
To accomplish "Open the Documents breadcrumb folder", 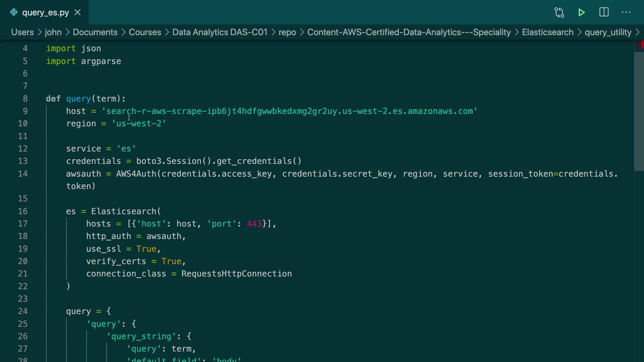I will point(95,32).
